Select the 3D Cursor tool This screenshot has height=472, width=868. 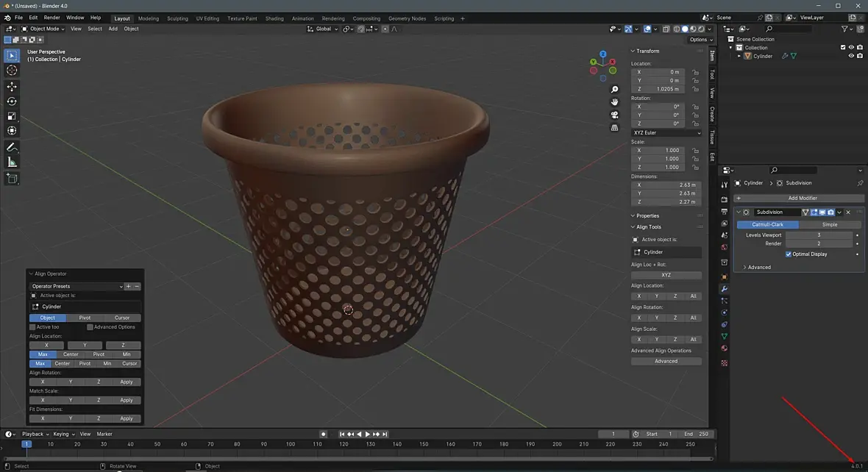12,71
